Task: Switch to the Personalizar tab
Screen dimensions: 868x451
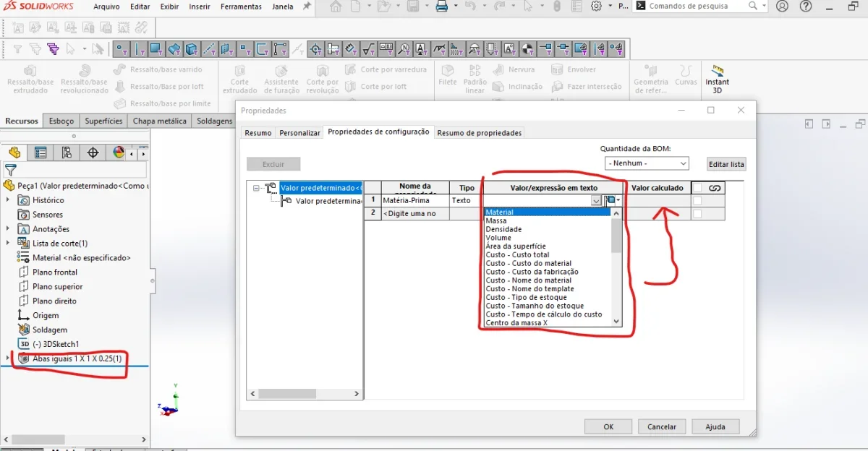Action: (x=299, y=133)
